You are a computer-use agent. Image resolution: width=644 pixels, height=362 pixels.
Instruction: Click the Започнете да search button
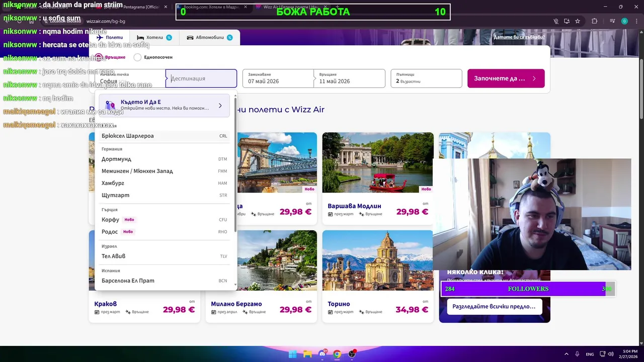(506, 78)
